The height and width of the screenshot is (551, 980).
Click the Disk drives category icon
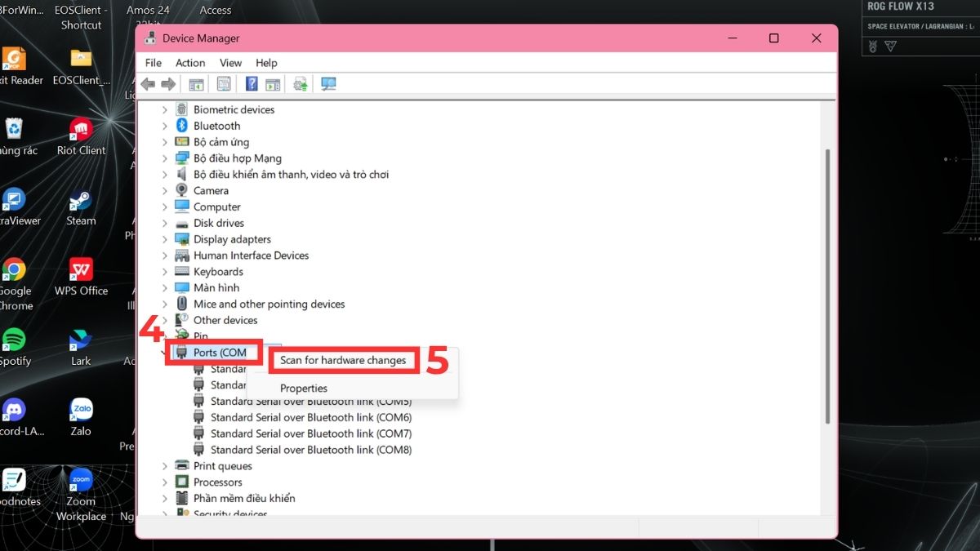pyautogui.click(x=182, y=223)
